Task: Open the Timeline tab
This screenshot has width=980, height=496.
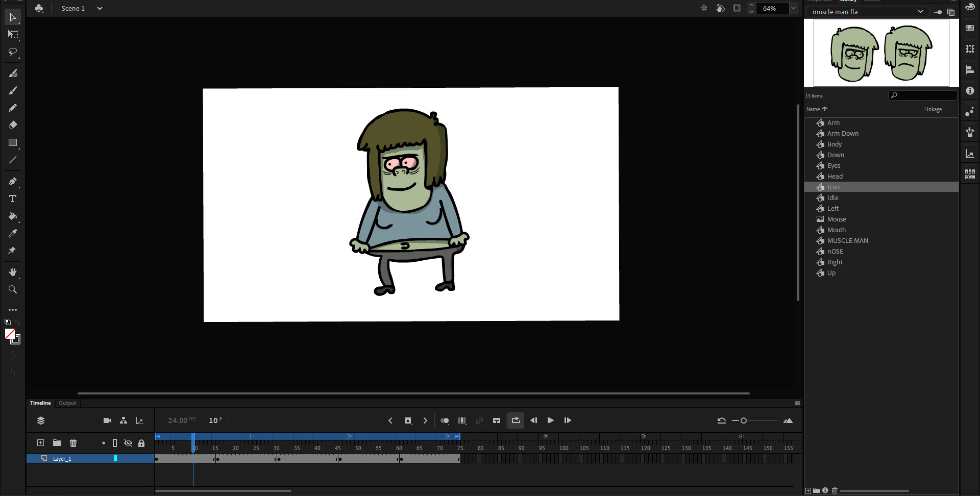Action: coord(40,403)
